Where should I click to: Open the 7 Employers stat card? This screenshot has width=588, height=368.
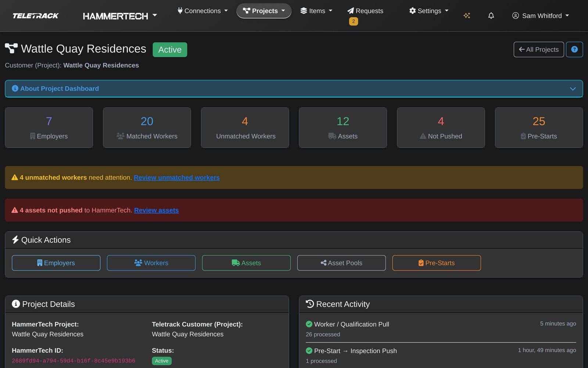pyautogui.click(x=49, y=128)
